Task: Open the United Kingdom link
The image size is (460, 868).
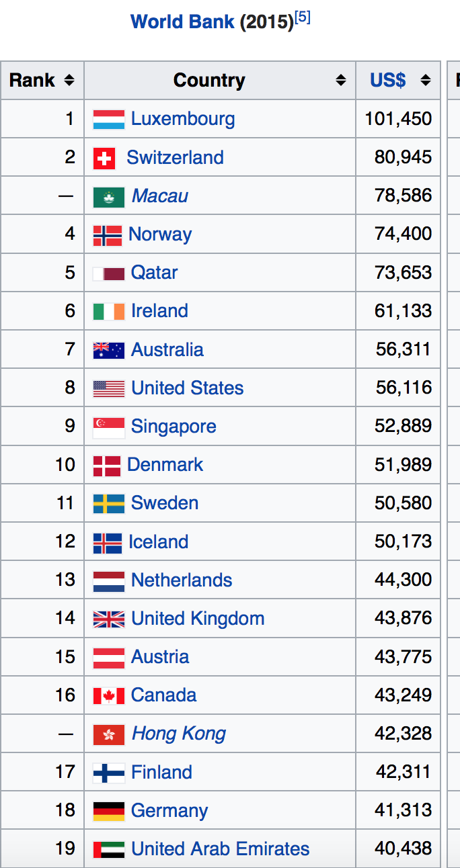Action: [198, 619]
